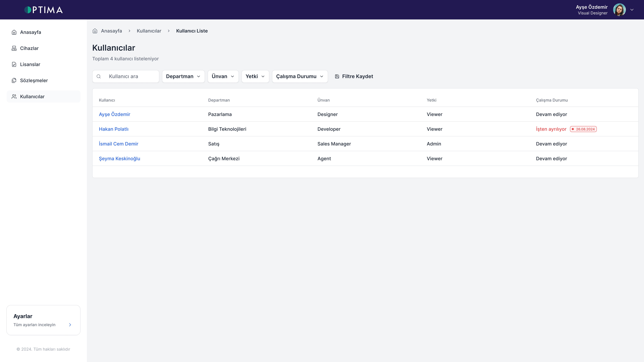Click Ayşe Özdemir's profile avatar

coord(619,10)
